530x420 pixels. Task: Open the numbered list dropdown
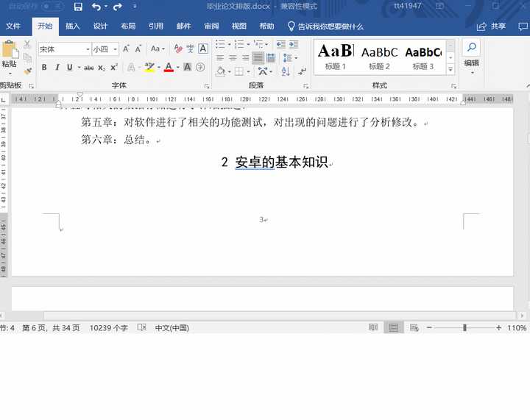(x=249, y=44)
